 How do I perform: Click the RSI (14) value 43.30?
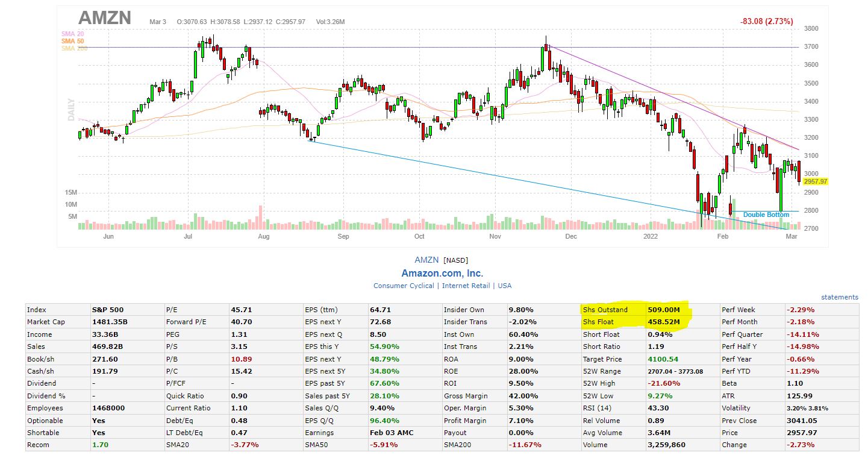pyautogui.click(x=658, y=408)
